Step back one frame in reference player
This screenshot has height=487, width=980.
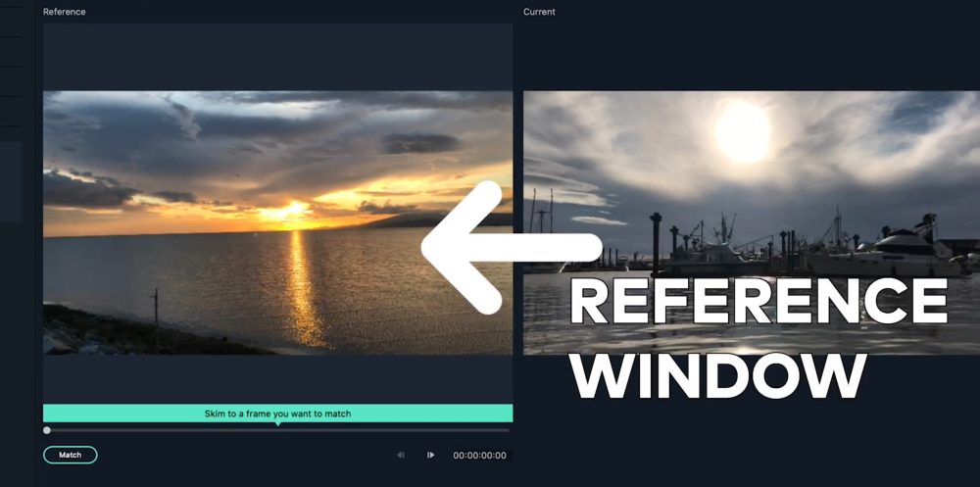401,455
